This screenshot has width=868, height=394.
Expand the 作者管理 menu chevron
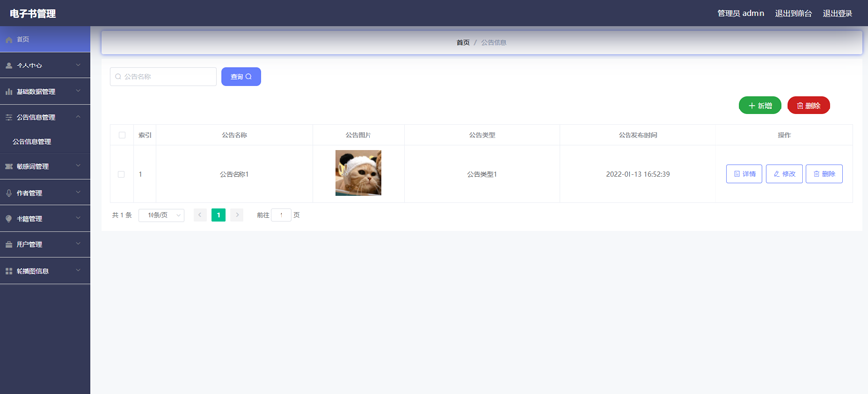tap(78, 192)
